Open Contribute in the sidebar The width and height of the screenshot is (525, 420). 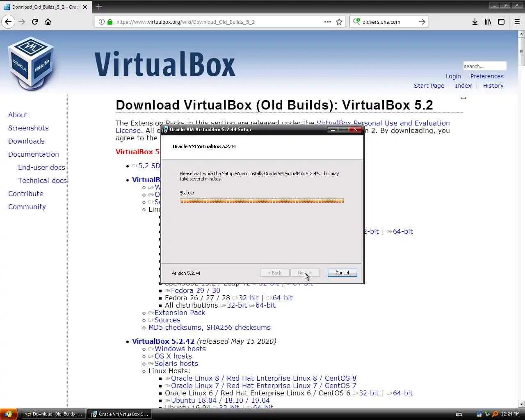click(x=26, y=194)
